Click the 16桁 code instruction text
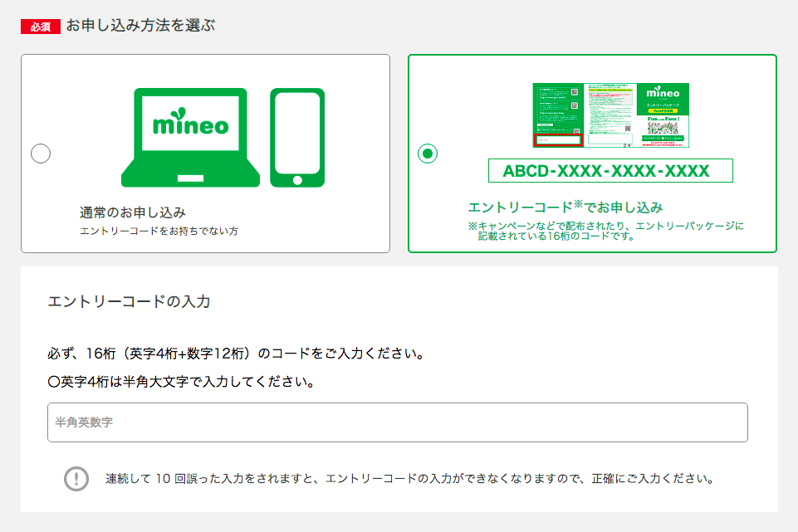Image resolution: width=798 pixels, height=532 pixels. [237, 354]
